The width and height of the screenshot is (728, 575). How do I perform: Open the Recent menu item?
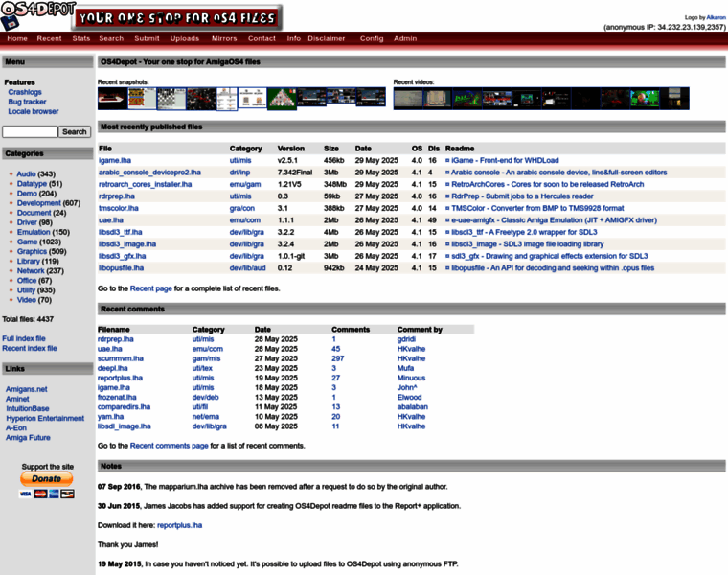49,38
